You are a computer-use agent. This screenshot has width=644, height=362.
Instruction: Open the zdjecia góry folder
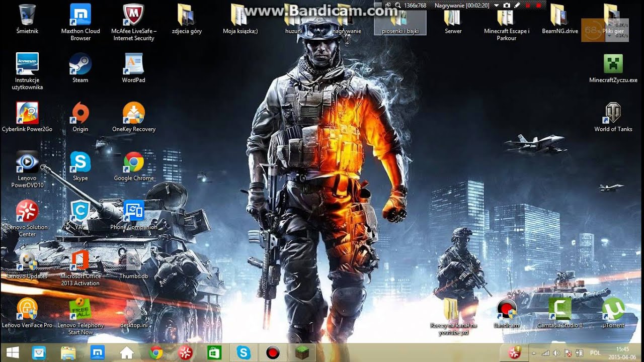click(187, 20)
